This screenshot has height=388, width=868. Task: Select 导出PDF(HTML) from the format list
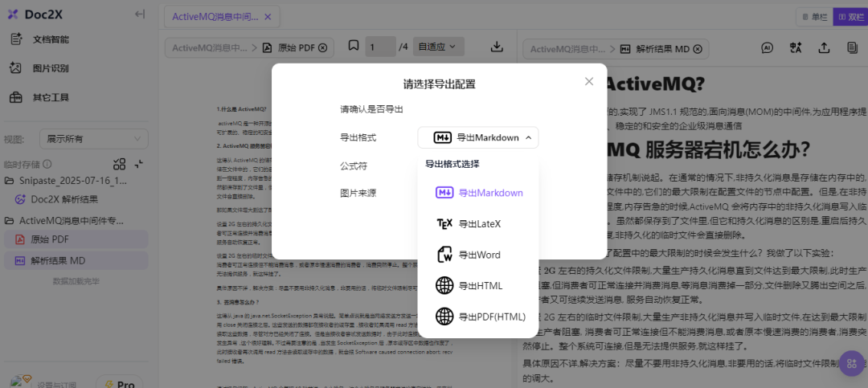pyautogui.click(x=479, y=317)
